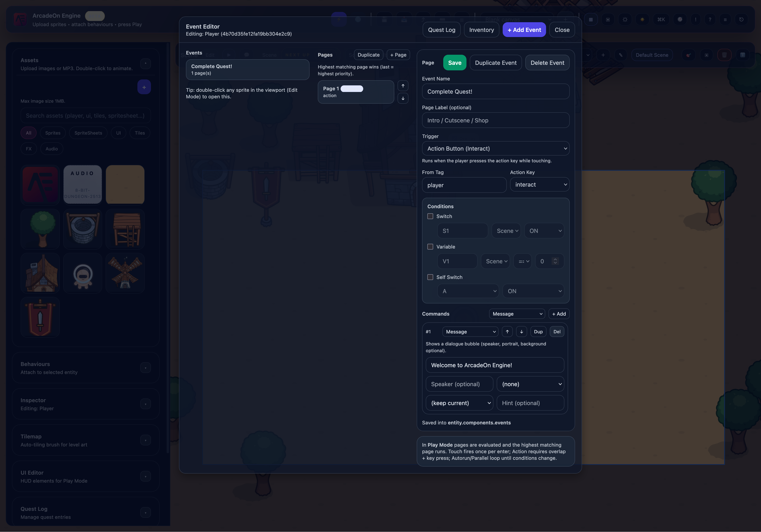Expand the Behaviours panel
The image size is (761, 532).
[x=145, y=368]
